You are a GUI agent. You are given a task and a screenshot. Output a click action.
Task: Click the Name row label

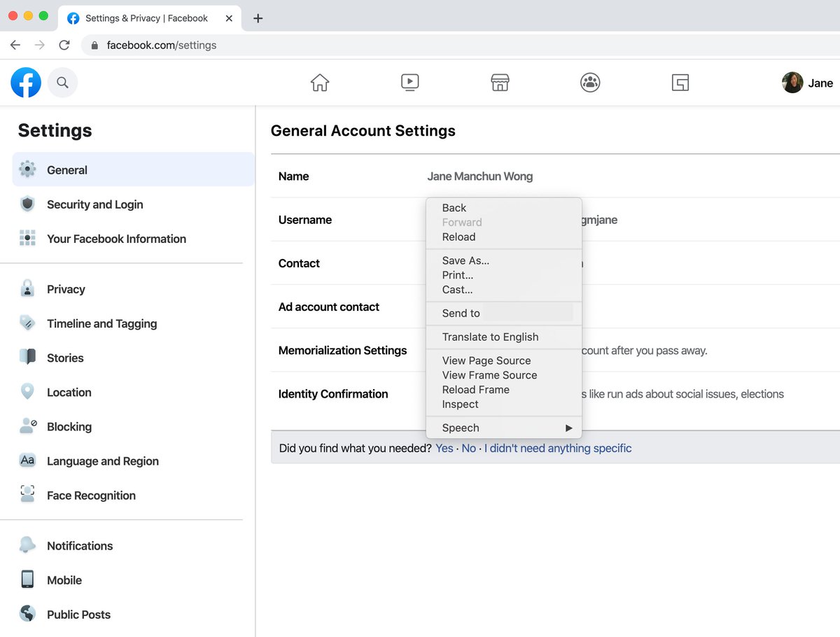click(x=293, y=176)
